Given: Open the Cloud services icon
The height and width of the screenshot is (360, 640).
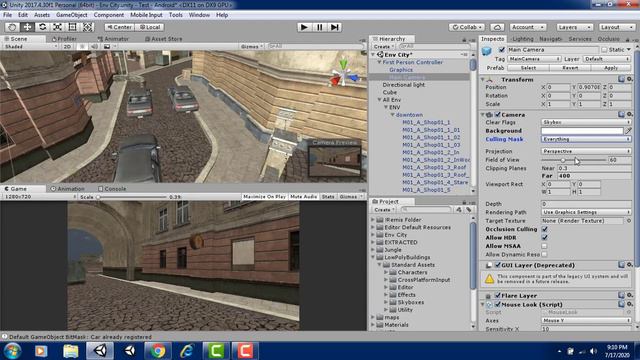Looking at the screenshot, I should point(497,27).
